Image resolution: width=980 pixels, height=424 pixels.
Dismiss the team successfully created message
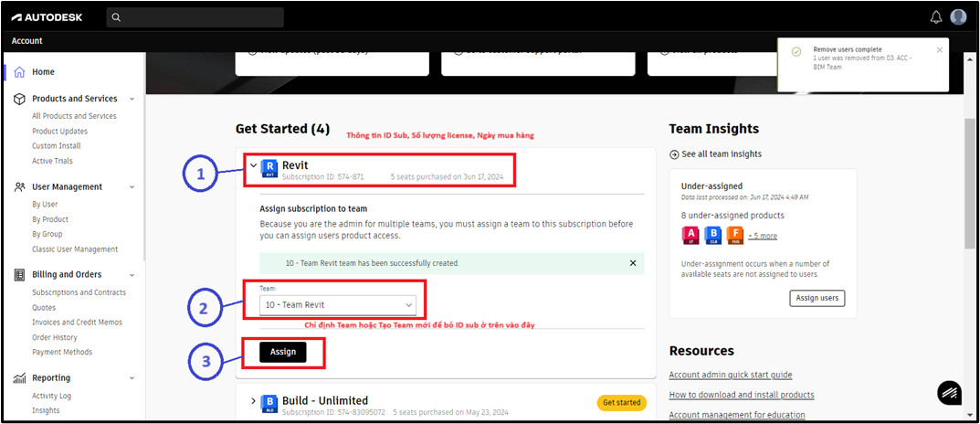coord(633,263)
